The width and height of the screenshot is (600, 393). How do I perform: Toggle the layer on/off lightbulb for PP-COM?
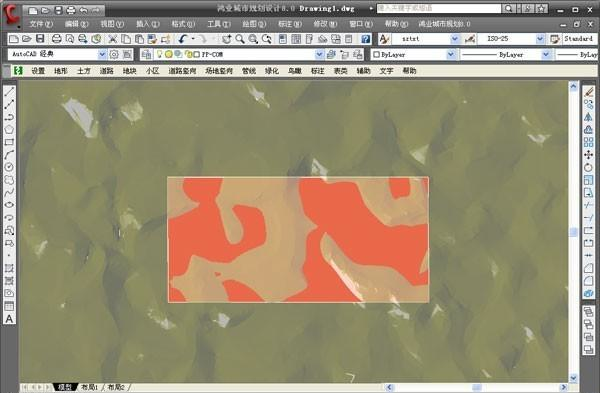click(x=160, y=54)
